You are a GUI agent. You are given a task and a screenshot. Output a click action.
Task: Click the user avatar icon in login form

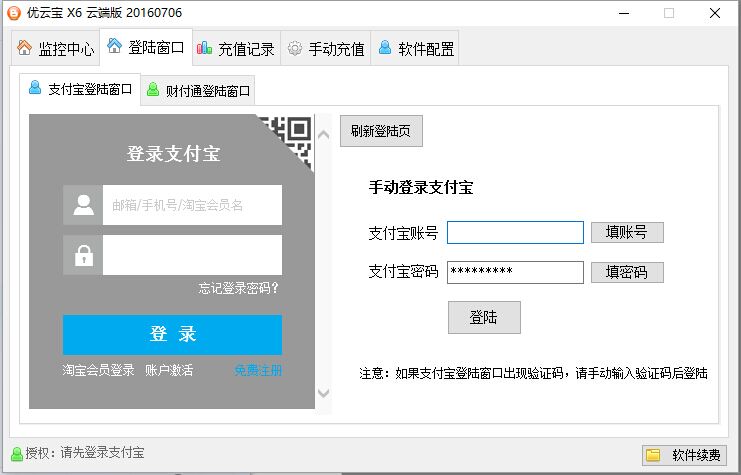[x=83, y=205]
